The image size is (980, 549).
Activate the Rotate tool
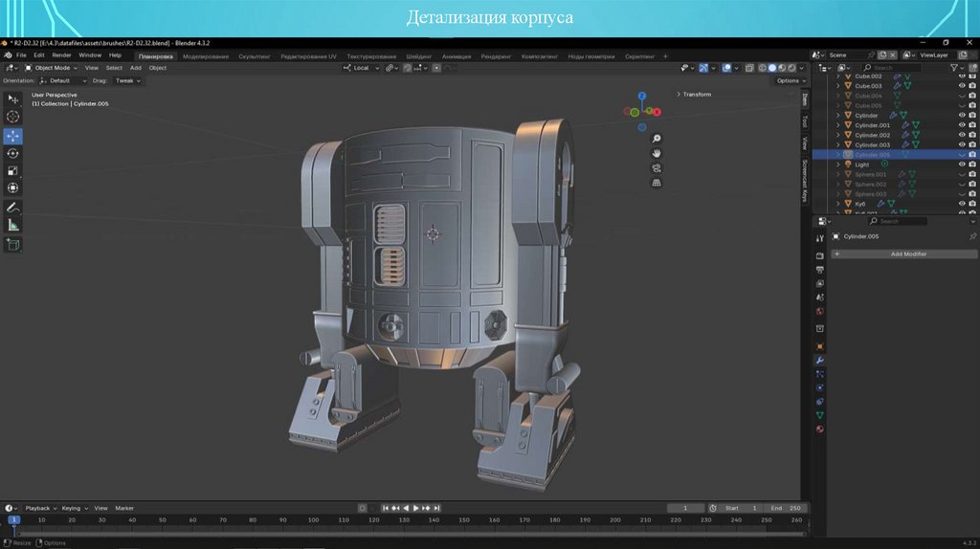13,153
